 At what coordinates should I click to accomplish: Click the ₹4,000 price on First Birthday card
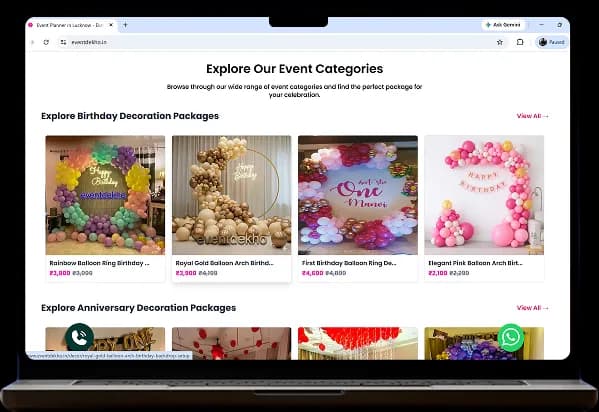312,273
